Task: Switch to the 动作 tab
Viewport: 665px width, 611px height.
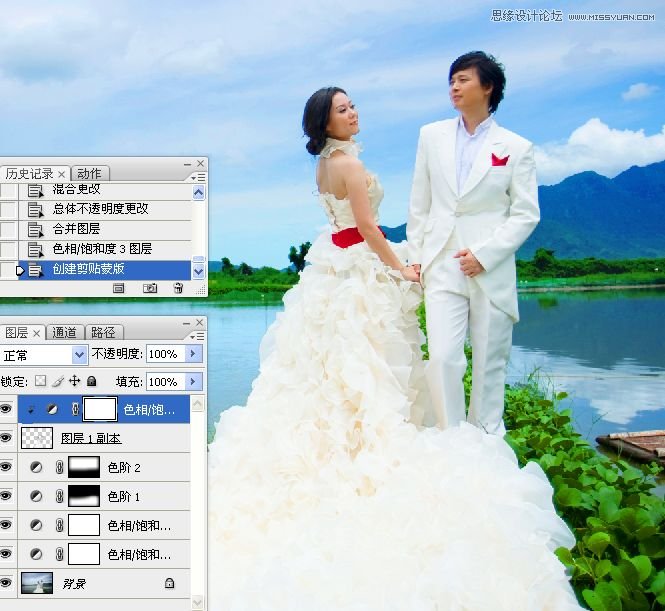Action: (89, 173)
